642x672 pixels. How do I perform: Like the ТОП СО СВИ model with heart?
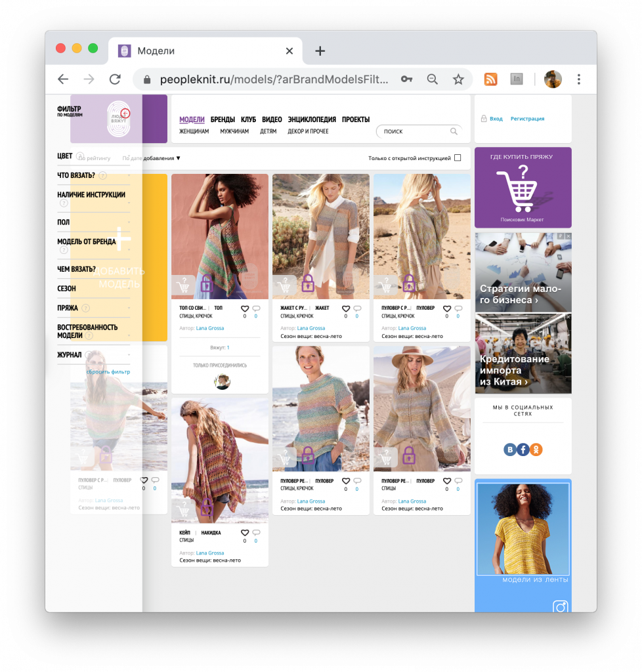click(x=245, y=308)
